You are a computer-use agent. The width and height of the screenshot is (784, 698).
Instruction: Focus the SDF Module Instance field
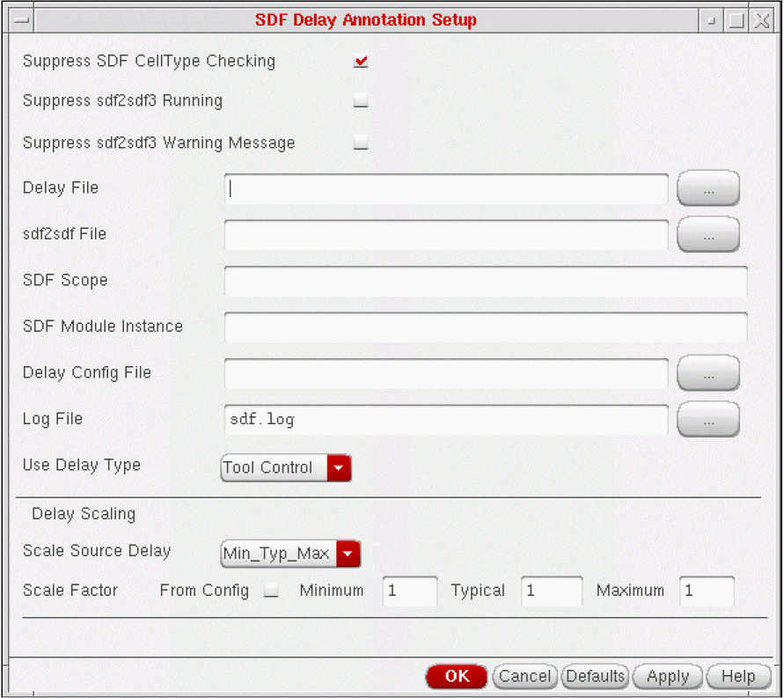pyautogui.click(x=485, y=327)
